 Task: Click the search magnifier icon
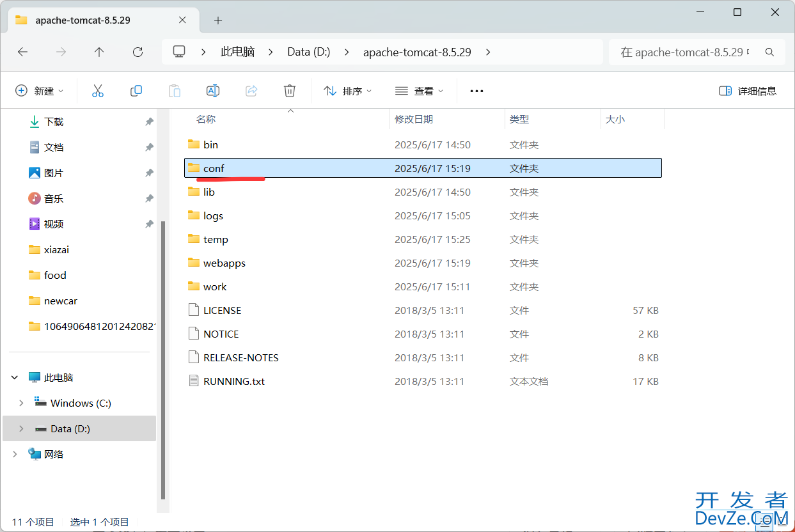click(x=769, y=52)
